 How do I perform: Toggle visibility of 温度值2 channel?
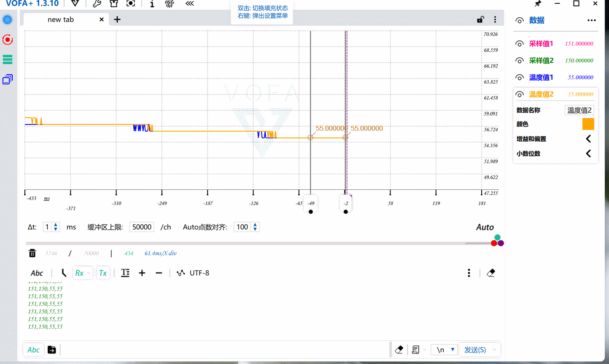(520, 94)
